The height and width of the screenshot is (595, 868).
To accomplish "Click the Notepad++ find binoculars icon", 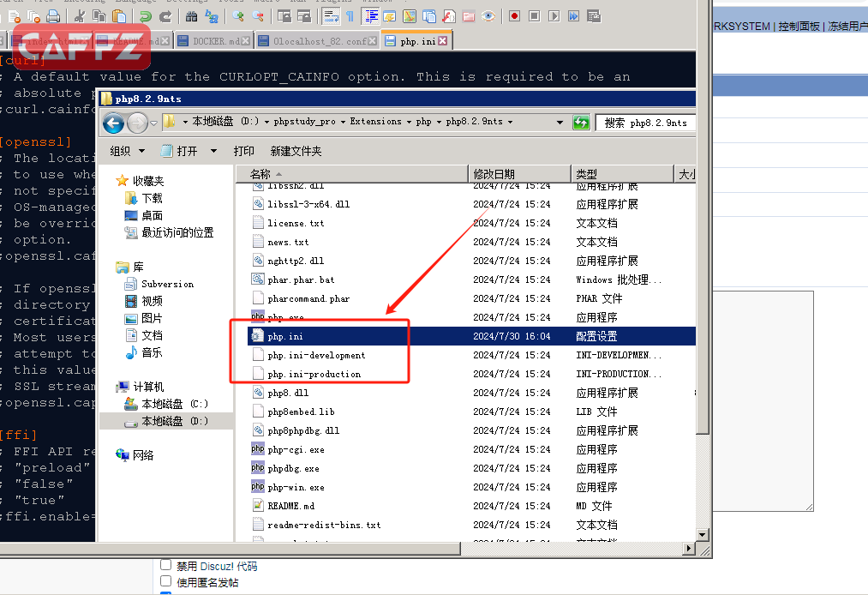I will 191,16.
